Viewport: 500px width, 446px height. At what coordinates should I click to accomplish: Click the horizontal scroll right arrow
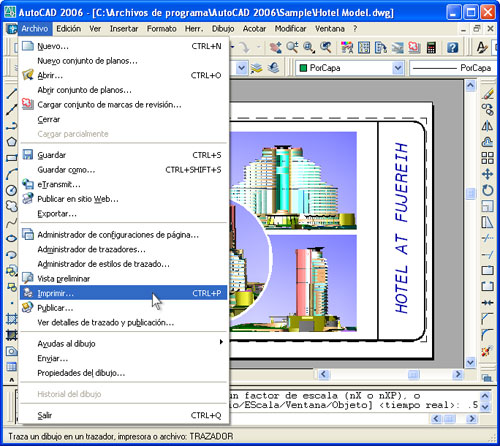click(x=458, y=374)
